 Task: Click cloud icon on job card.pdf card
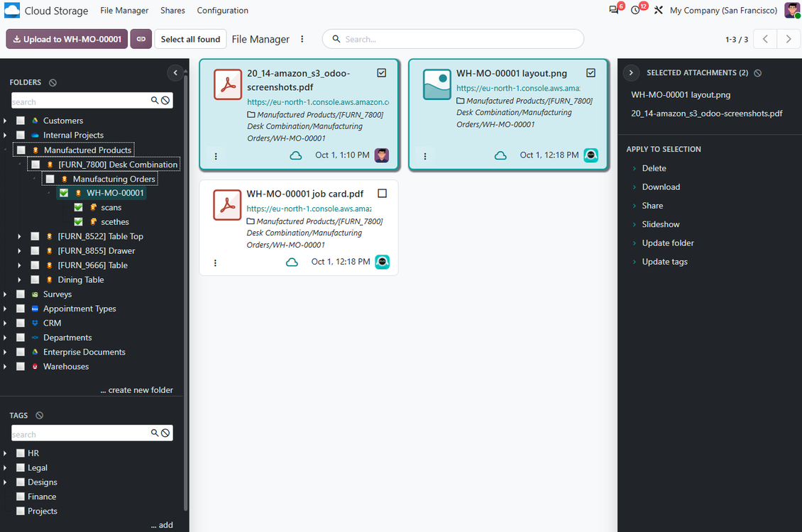click(292, 262)
